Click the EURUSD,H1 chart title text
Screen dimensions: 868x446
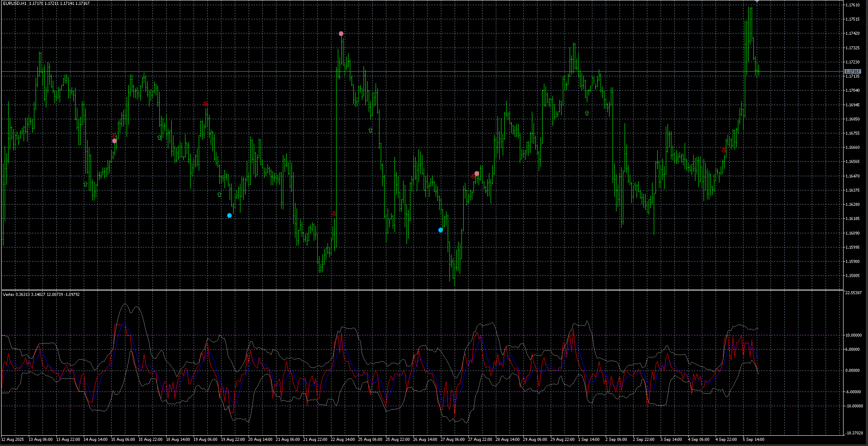[x=15, y=3]
